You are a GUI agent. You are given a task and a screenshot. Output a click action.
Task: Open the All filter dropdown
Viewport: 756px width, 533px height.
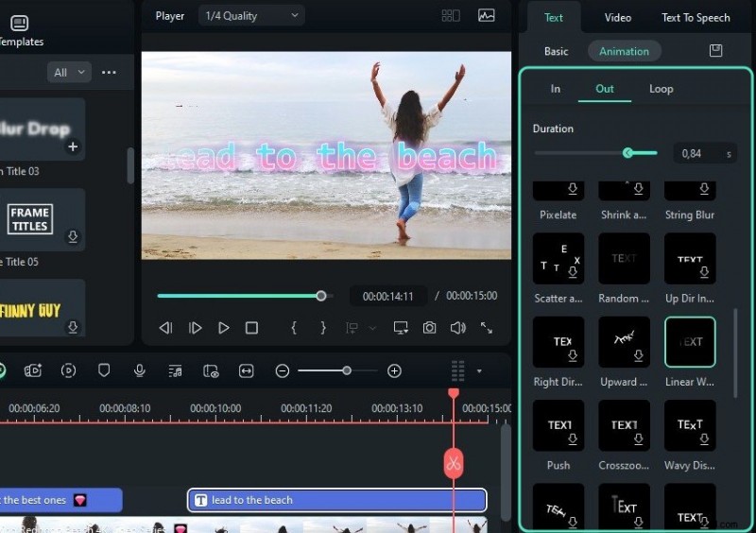click(69, 73)
